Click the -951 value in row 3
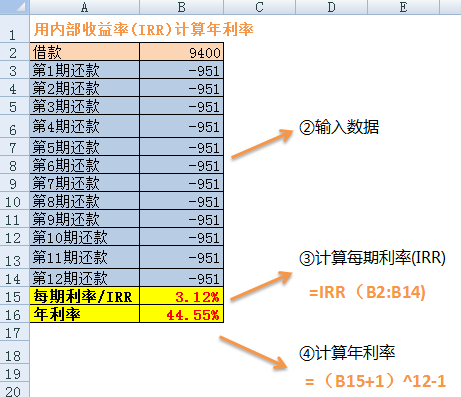Screen dimensions: 461x397 [181, 70]
